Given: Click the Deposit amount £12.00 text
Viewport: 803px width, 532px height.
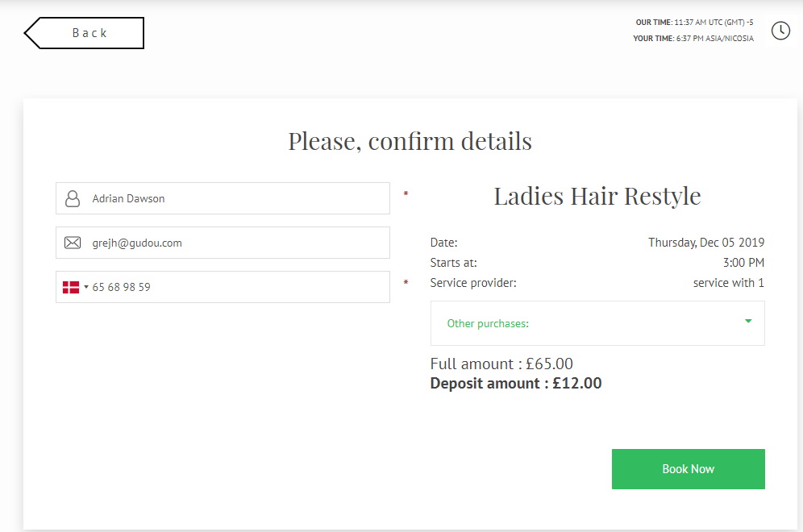Looking at the screenshot, I should [x=516, y=384].
